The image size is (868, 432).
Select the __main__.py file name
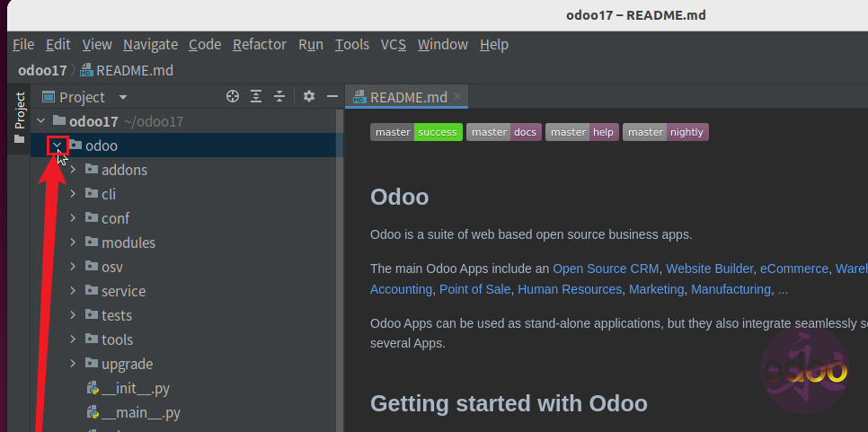click(141, 412)
